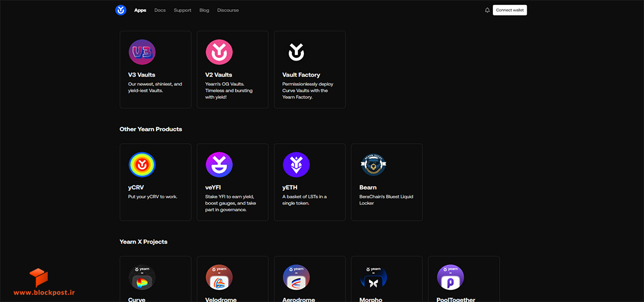Select the Apps tab in navigation
The height and width of the screenshot is (302, 644).
140,10
